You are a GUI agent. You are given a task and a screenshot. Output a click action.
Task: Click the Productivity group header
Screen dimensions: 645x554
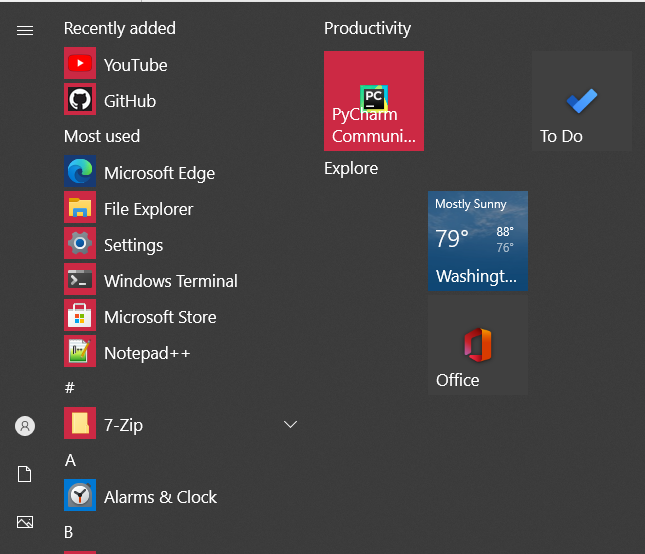pos(367,29)
